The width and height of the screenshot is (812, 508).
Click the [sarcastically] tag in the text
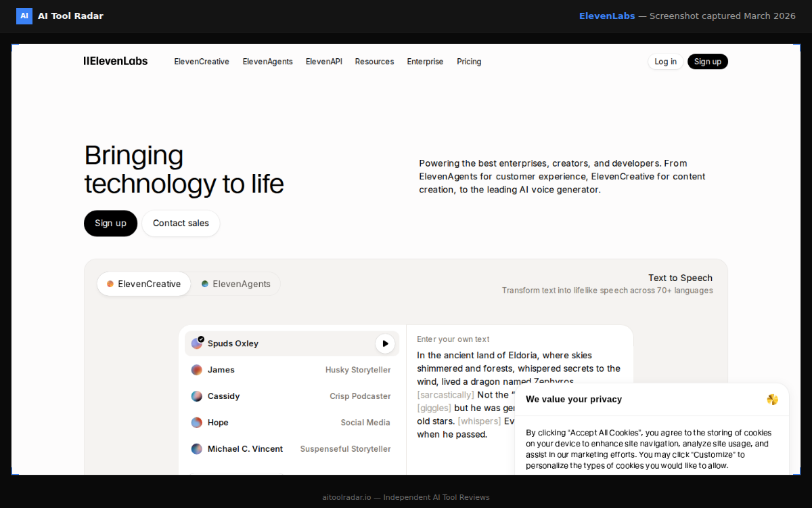(445, 395)
